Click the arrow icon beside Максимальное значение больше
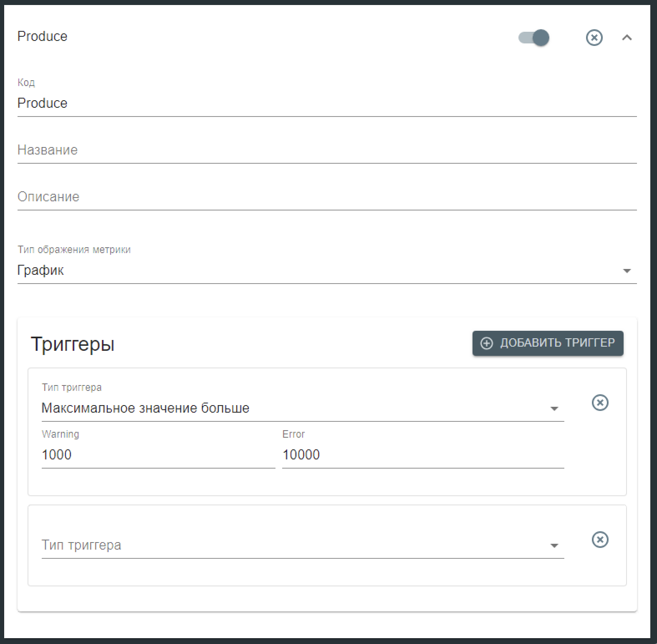 [554, 408]
